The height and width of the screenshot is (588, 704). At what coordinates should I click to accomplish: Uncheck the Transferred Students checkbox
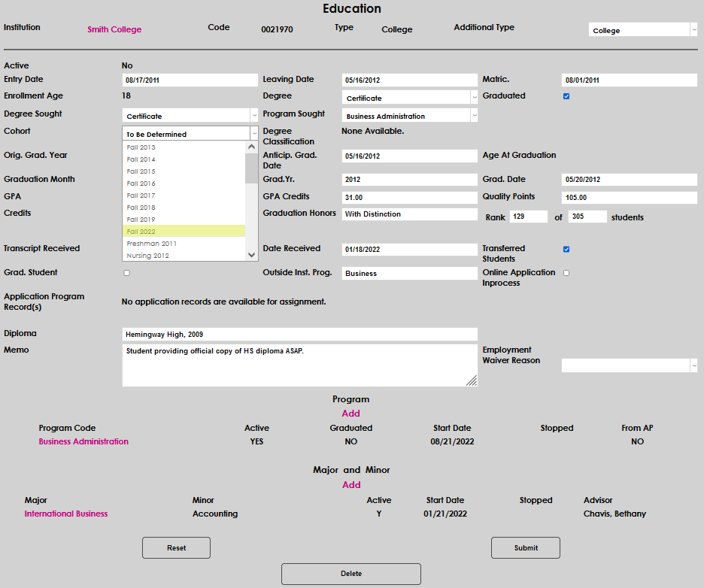(x=566, y=249)
